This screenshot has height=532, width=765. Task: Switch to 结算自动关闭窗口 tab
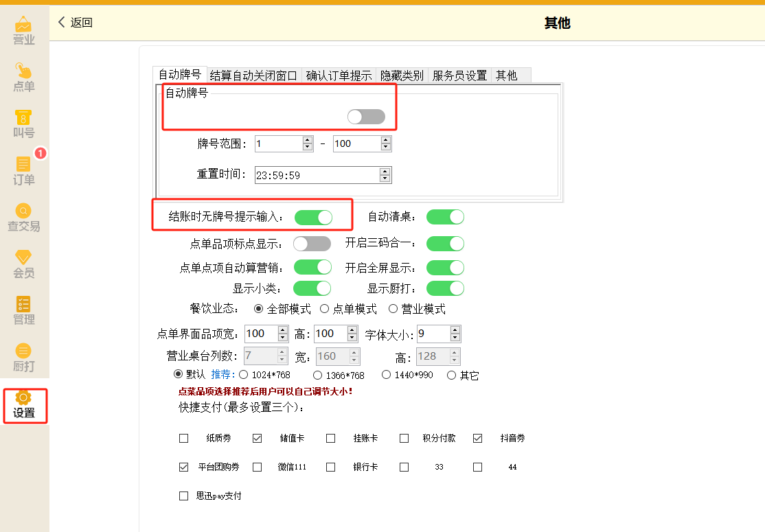pos(253,76)
